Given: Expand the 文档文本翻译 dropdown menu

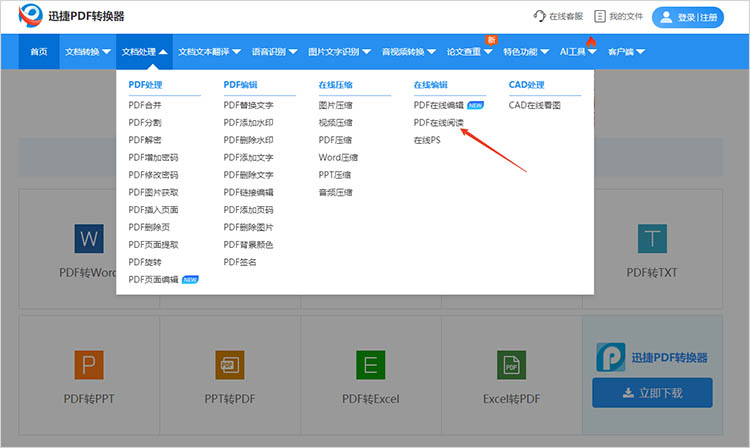Looking at the screenshot, I should click(209, 52).
